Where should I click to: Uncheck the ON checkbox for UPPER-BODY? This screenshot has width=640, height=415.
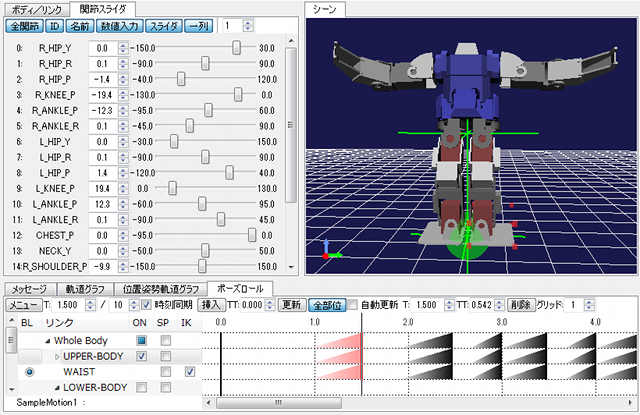coord(141,356)
